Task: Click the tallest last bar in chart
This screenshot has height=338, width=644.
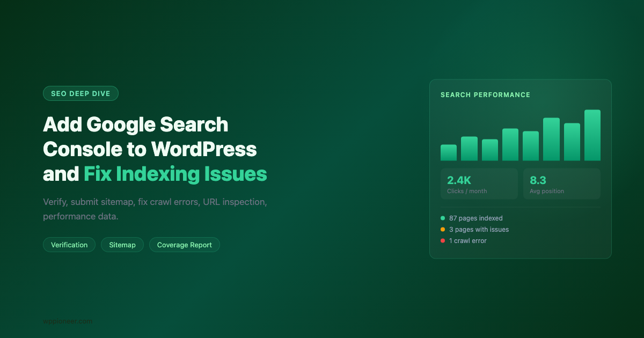Action: point(592,135)
